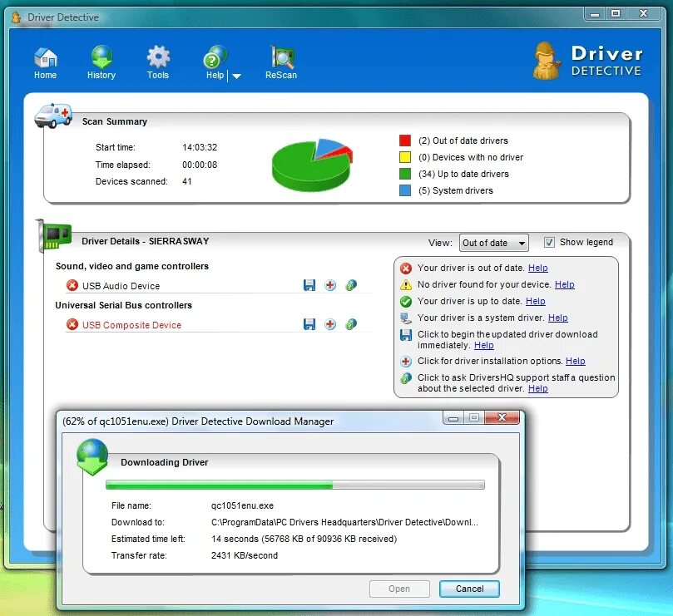Click the blue System drivers color swatch

pyautogui.click(x=405, y=190)
